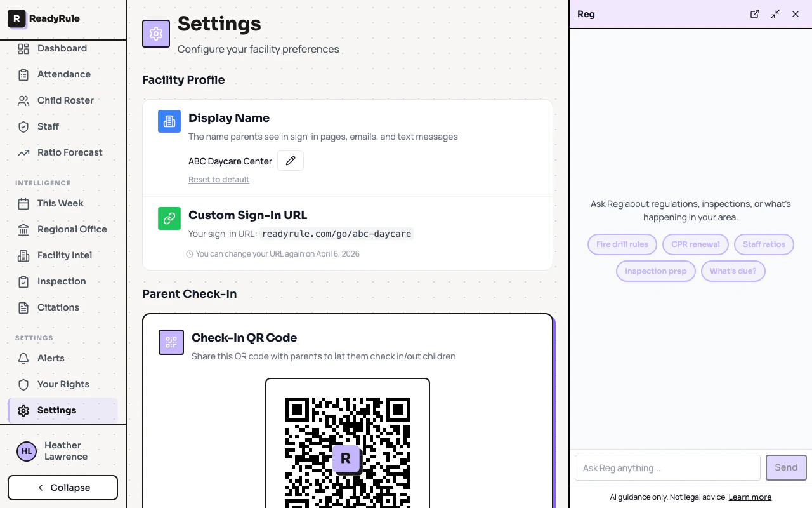This screenshot has height=508, width=812.
Task: Open the Alerts settings
Action: pyautogui.click(x=51, y=358)
